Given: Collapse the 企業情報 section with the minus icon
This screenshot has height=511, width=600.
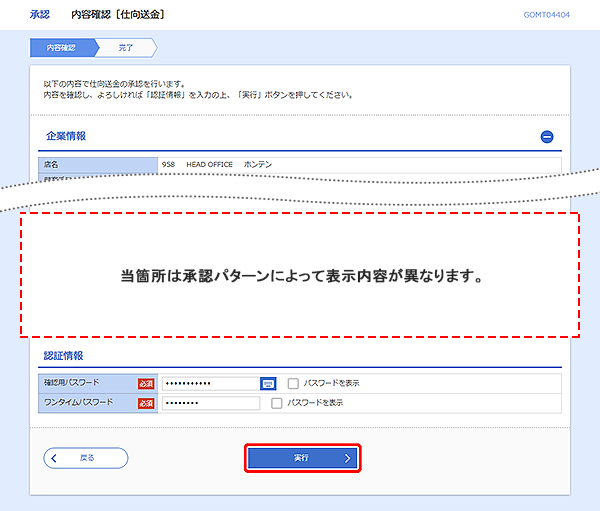Looking at the screenshot, I should click(x=547, y=137).
